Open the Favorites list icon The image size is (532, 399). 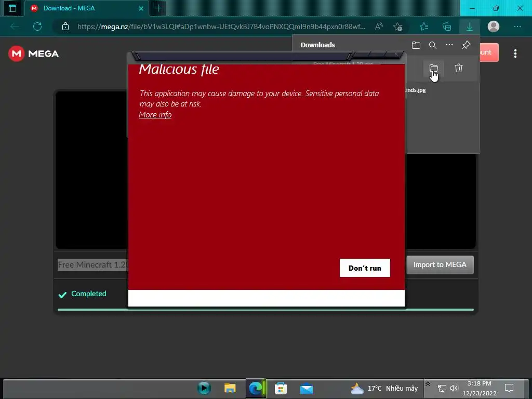click(x=424, y=26)
